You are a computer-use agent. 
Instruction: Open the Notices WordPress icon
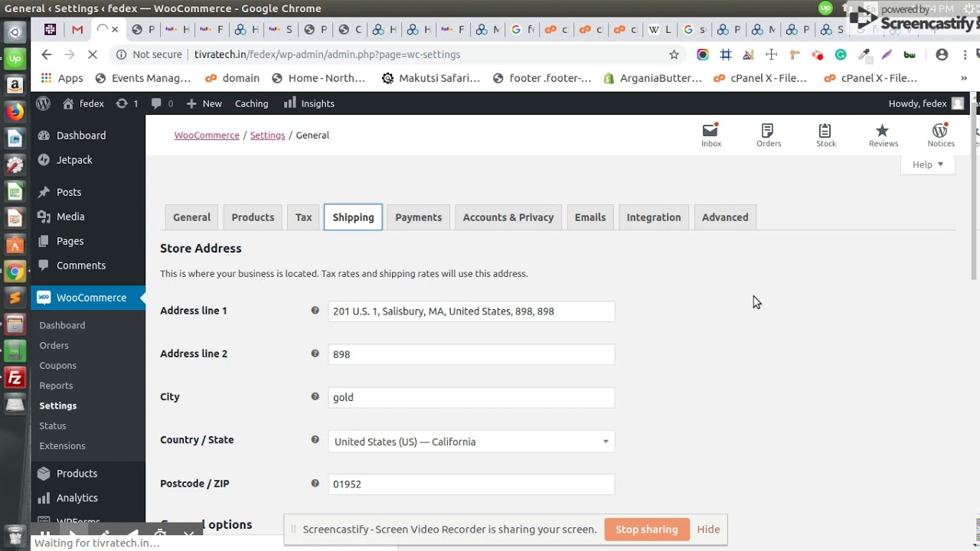940,135
